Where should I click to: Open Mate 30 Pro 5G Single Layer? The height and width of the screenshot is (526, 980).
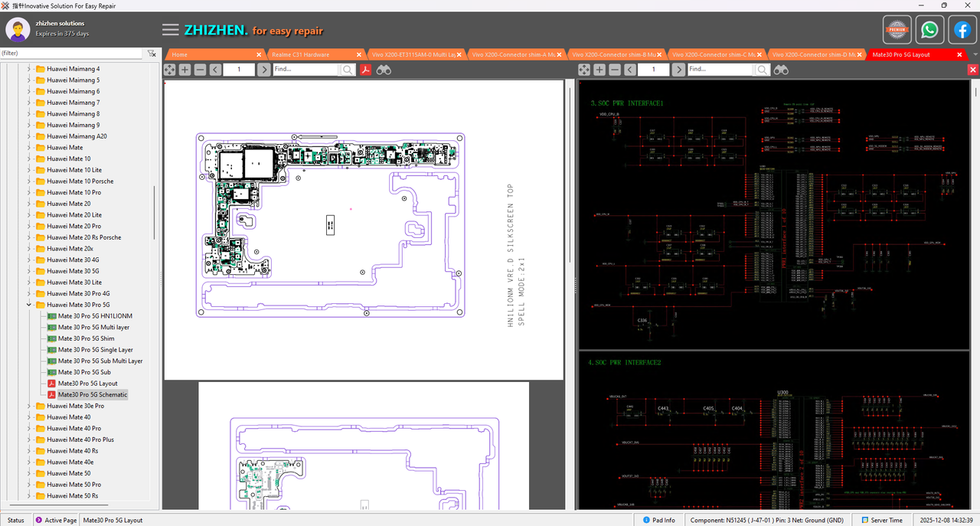click(95, 350)
